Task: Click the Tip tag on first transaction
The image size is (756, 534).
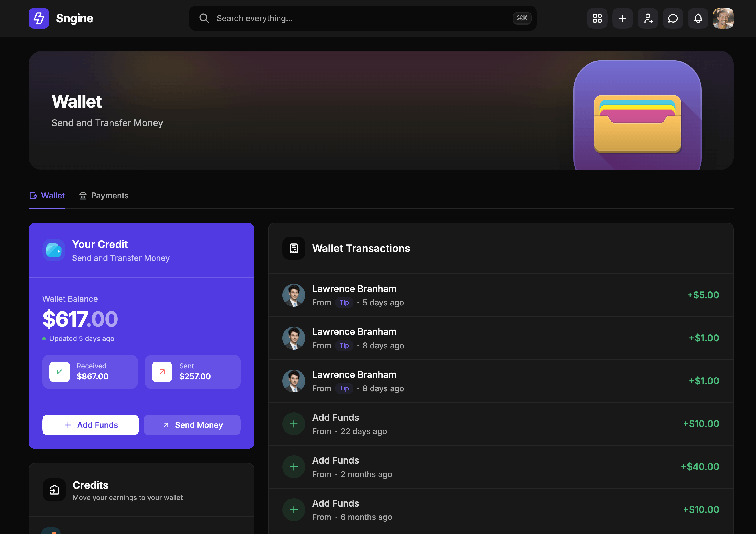Action: pyautogui.click(x=344, y=303)
